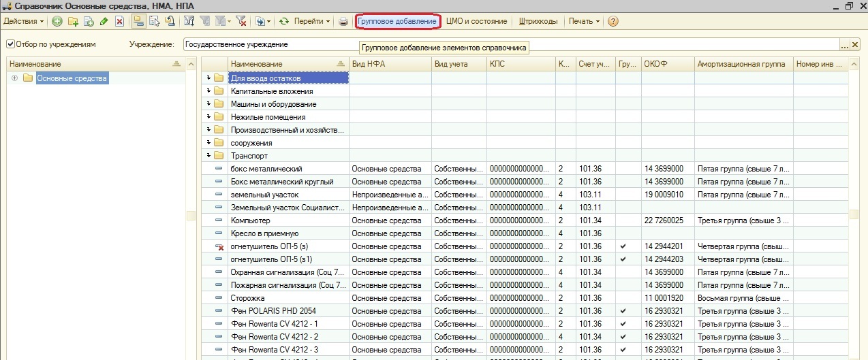Click item icon of Кресло в приемную row

tap(219, 233)
